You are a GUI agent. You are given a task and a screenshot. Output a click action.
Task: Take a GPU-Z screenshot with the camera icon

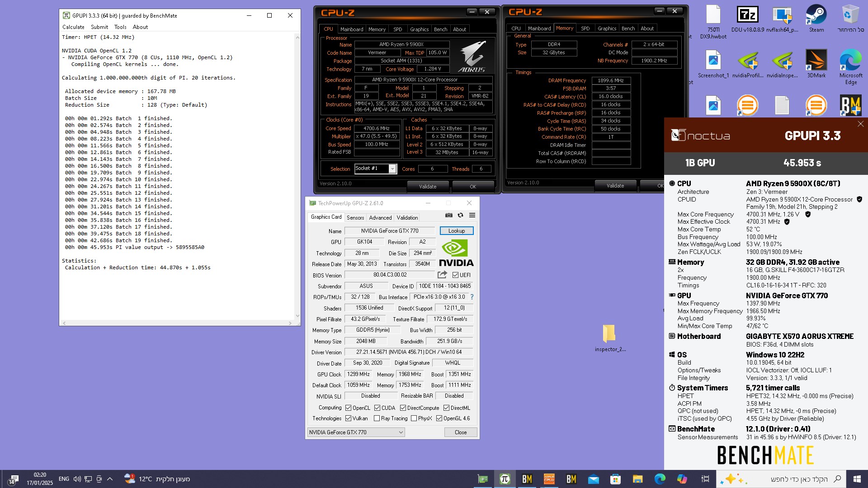(448, 216)
